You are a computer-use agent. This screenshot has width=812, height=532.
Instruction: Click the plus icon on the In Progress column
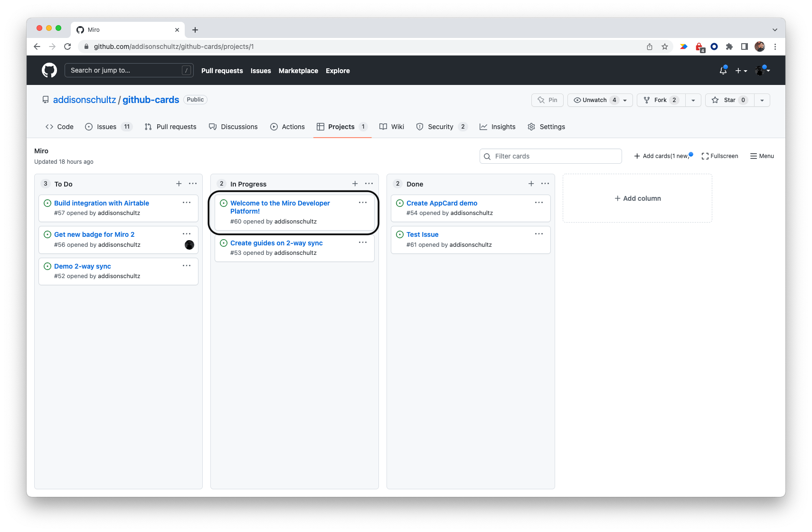355,183
